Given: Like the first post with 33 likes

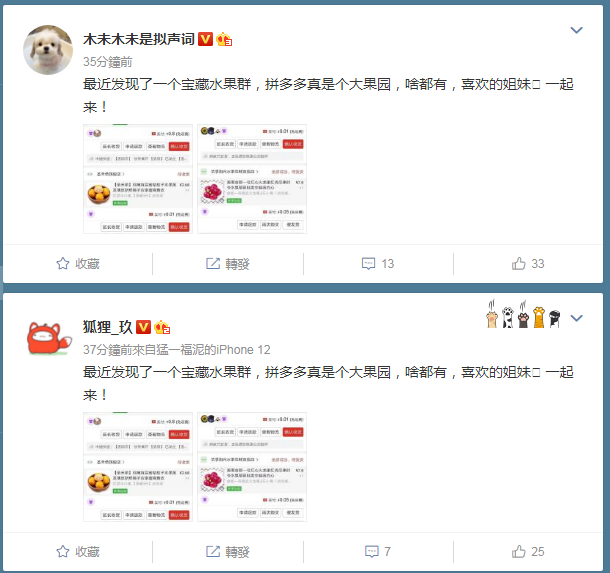Looking at the screenshot, I should (x=528, y=264).
